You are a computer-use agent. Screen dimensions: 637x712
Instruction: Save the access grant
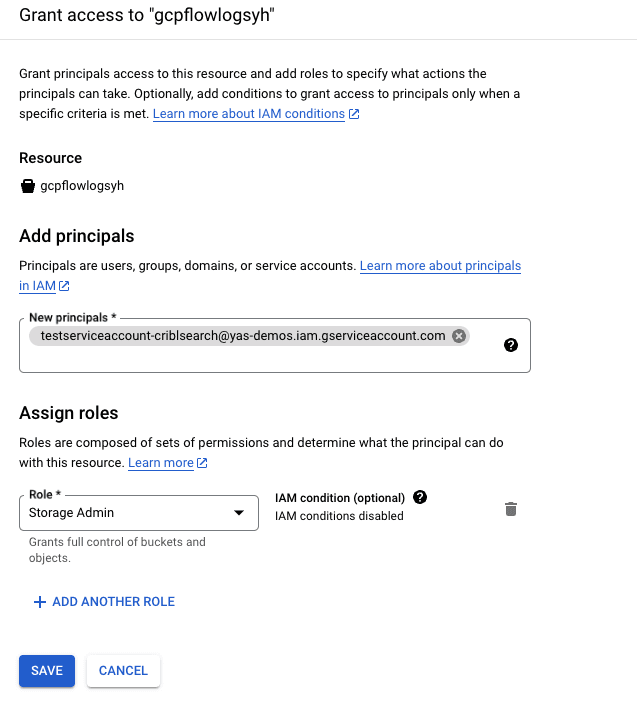point(47,671)
